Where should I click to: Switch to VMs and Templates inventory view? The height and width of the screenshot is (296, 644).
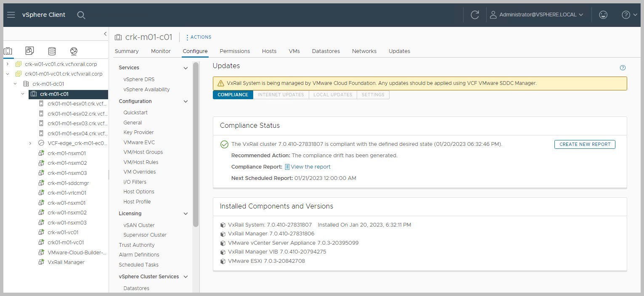pos(29,51)
